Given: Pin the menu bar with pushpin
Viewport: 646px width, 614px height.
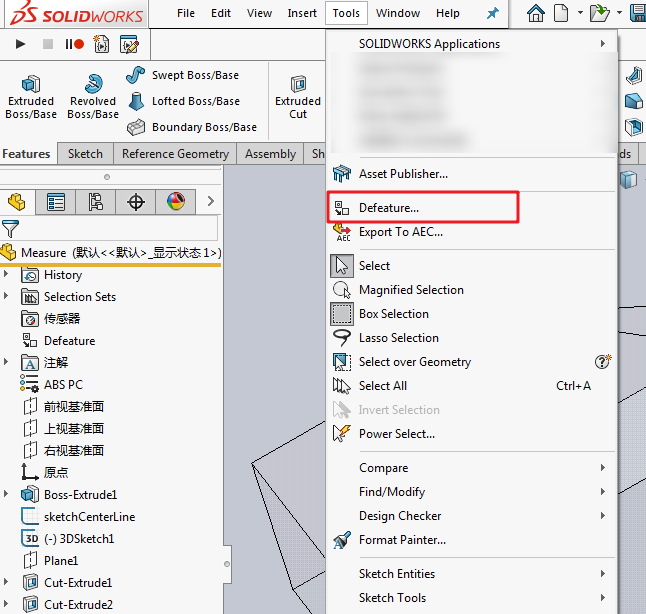Looking at the screenshot, I should [493, 13].
